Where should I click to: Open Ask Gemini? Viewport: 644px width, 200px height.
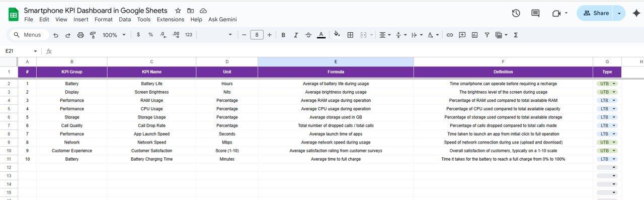(222, 19)
